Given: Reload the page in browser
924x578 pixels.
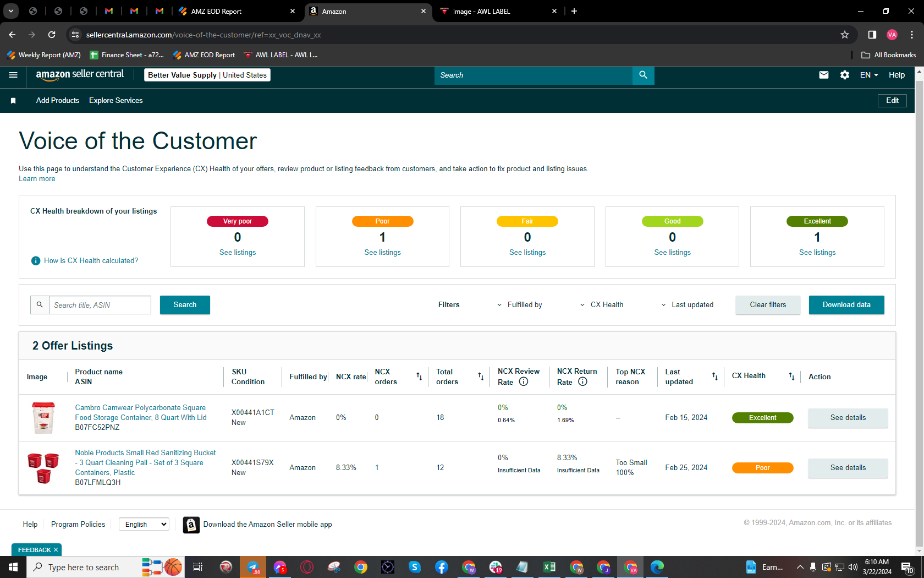Looking at the screenshot, I should [52, 35].
